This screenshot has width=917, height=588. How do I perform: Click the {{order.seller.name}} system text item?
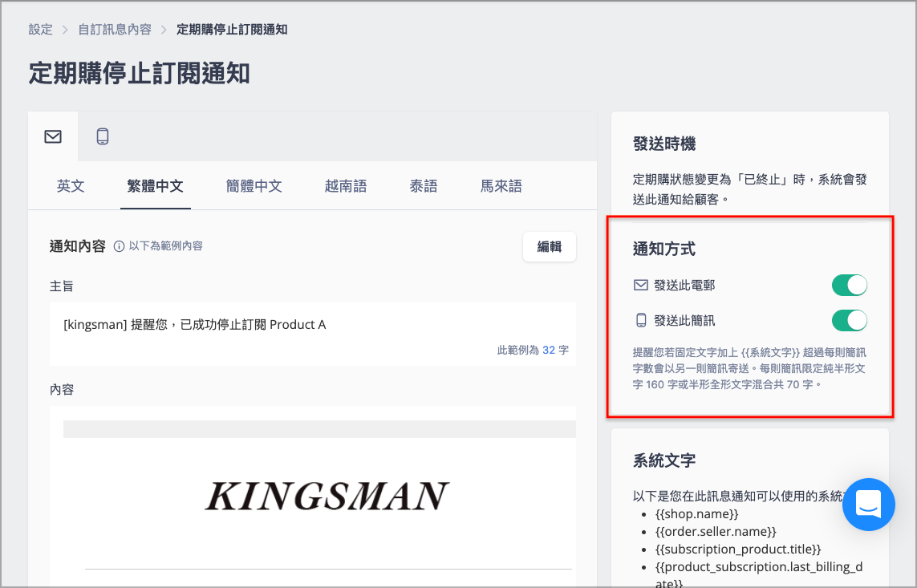(x=716, y=531)
